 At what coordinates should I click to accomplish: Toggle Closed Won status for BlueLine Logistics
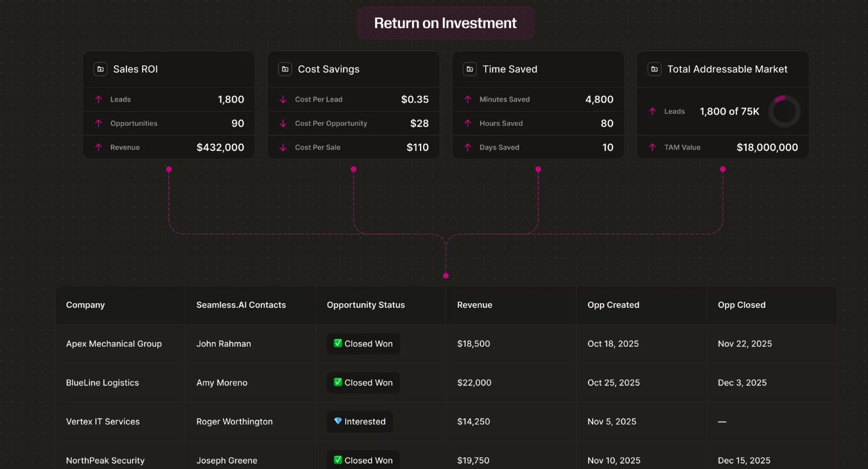pyautogui.click(x=363, y=382)
